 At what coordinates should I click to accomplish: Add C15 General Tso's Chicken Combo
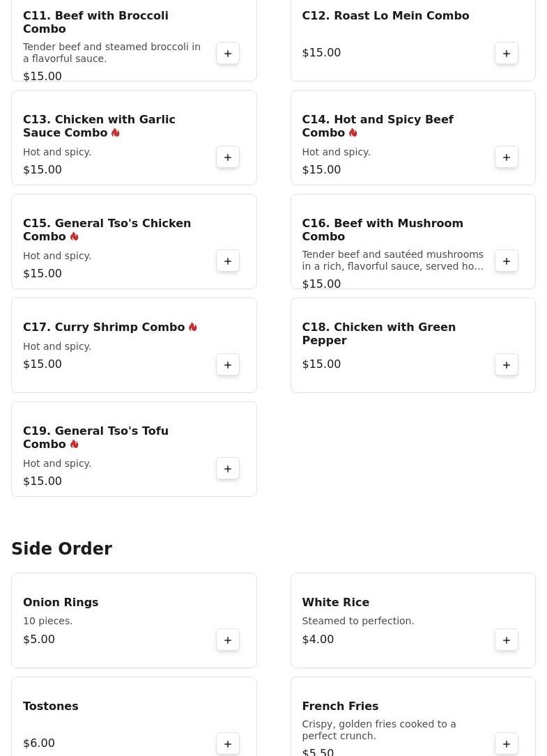tap(228, 261)
